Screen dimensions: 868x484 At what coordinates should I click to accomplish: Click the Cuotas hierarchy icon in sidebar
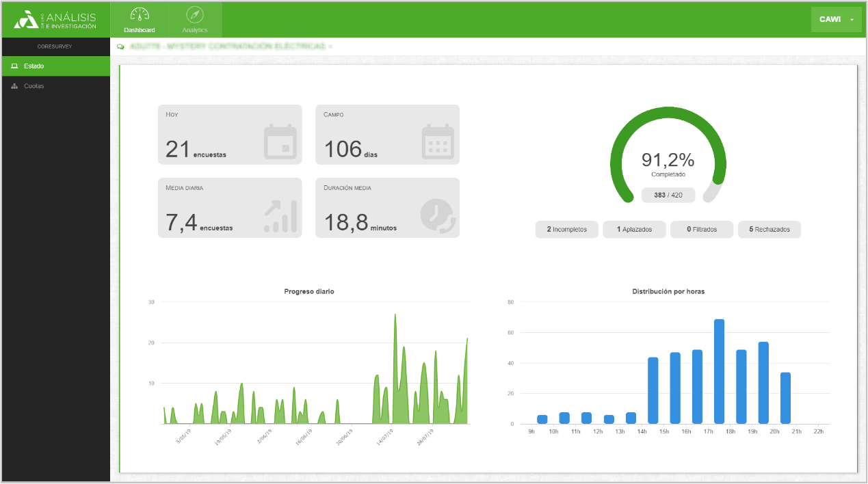(14, 86)
